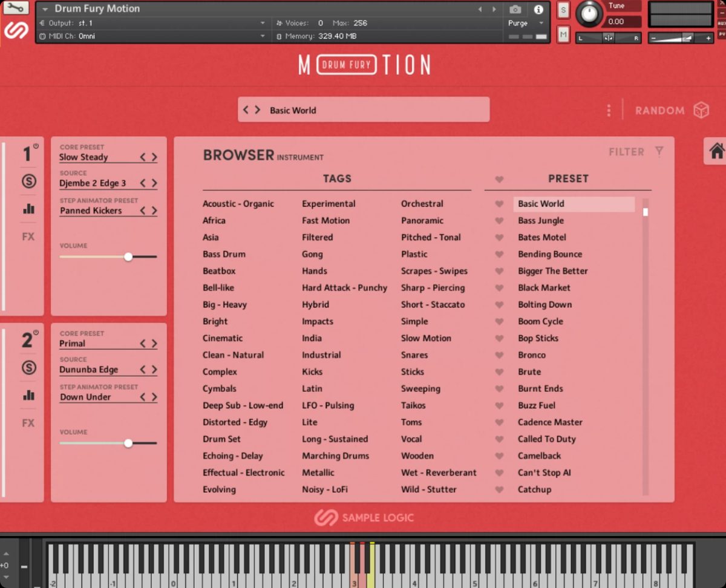Load the Can't Stop AI preset

(544, 472)
